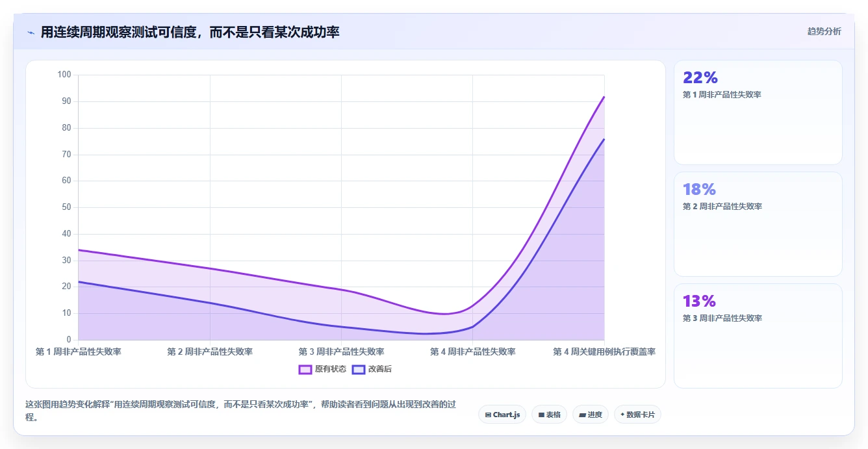
Task: Click the 13% value card
Action: click(x=758, y=336)
